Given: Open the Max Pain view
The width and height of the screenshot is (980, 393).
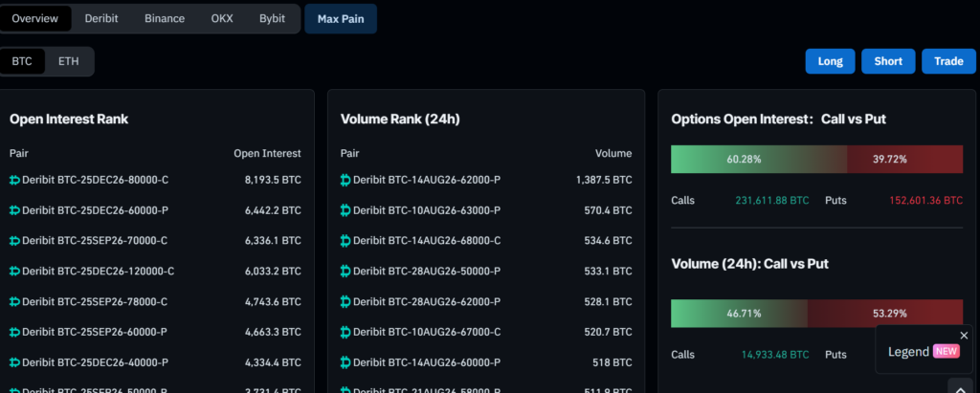Looking at the screenshot, I should [341, 19].
